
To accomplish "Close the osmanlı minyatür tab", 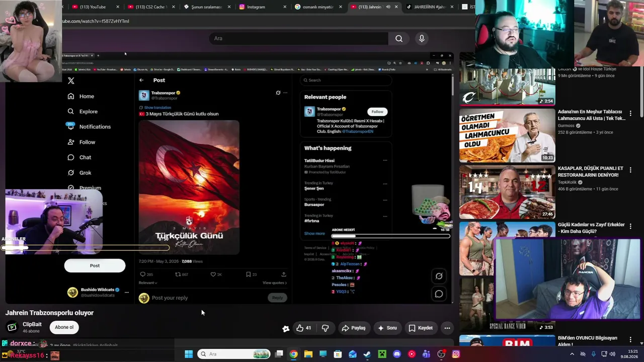I will [x=341, y=7].
